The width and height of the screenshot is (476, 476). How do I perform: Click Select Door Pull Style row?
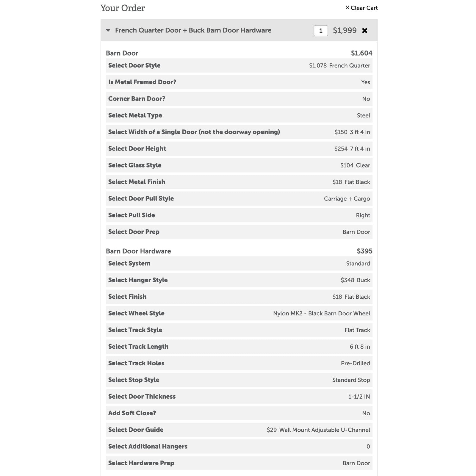click(x=239, y=199)
